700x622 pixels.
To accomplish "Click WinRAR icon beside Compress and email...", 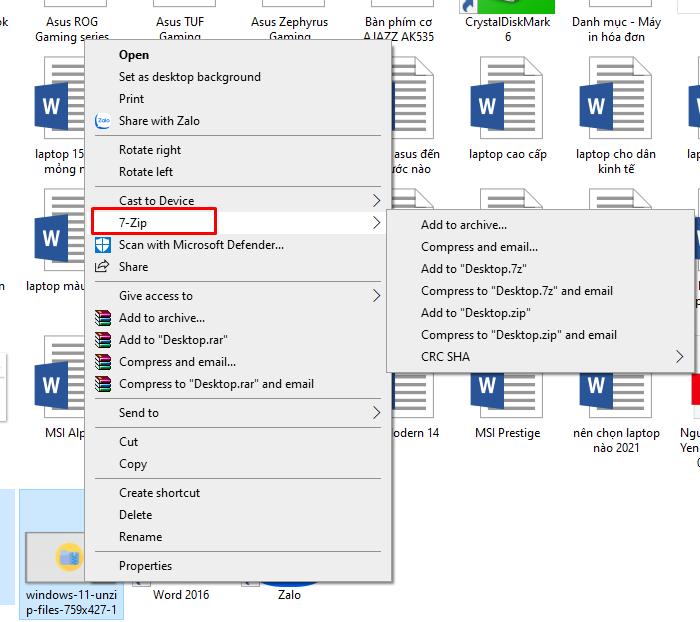I will pyautogui.click(x=103, y=362).
